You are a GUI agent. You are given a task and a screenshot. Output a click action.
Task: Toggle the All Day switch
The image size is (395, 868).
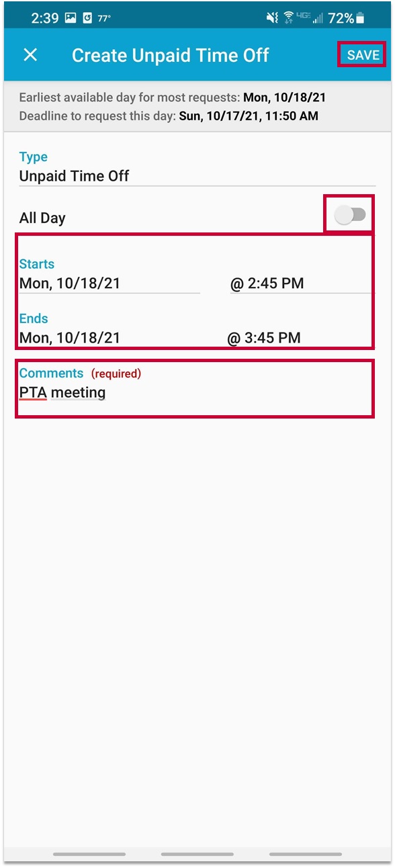(350, 215)
